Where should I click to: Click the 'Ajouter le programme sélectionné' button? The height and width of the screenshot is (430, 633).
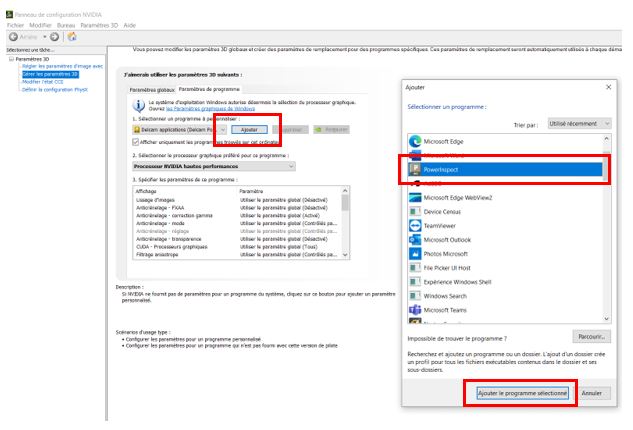coord(521,393)
